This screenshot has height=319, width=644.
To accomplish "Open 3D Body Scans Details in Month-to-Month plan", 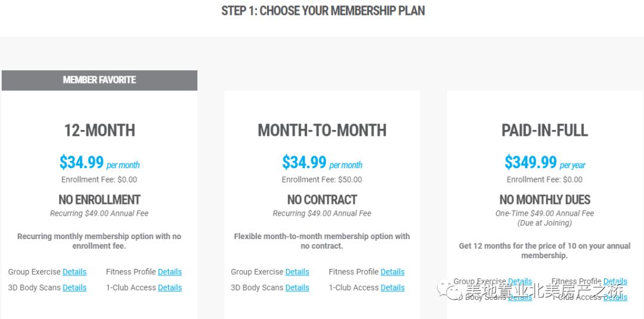I will (x=297, y=287).
